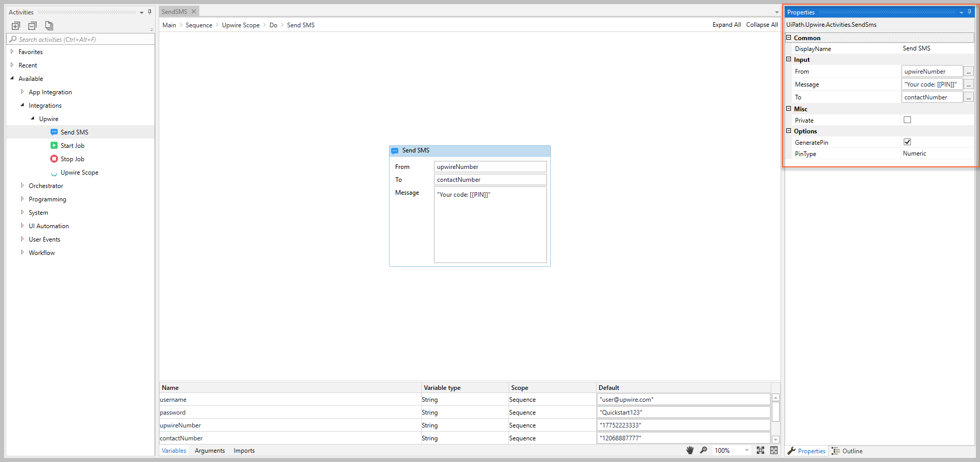Go to Main in the breadcrumb
The height and width of the screenshot is (462, 980).
[x=169, y=25]
